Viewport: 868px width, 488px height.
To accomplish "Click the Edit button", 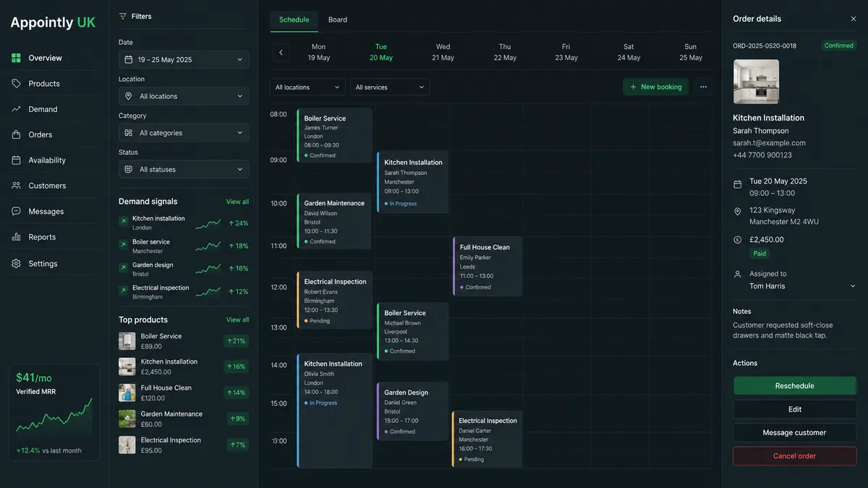I will pos(795,409).
